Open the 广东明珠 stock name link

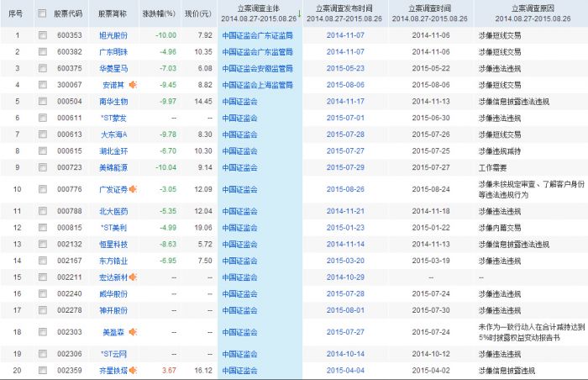(x=113, y=52)
